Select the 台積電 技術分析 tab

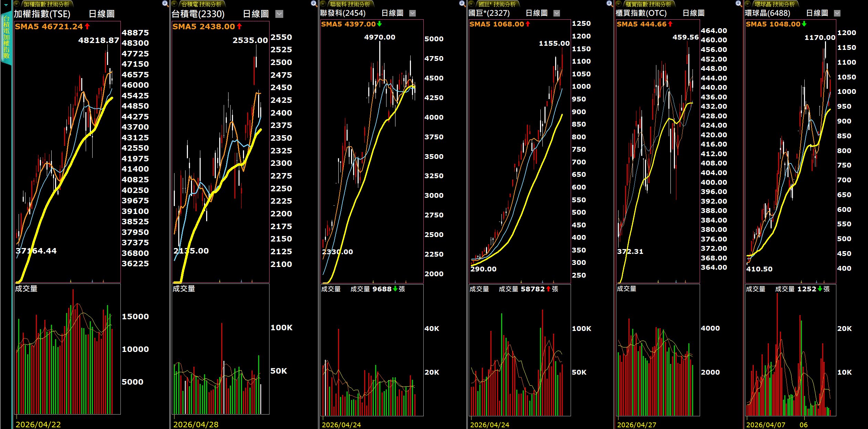click(x=202, y=4)
